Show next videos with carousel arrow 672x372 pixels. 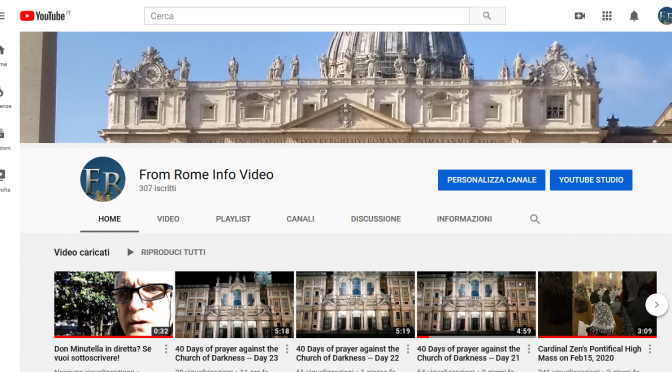tap(657, 305)
